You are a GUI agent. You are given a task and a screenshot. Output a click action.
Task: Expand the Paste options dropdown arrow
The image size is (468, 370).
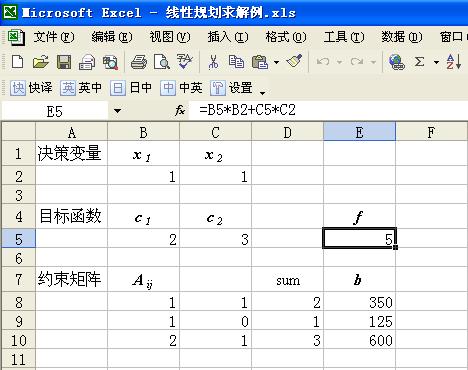pyautogui.click(x=276, y=62)
